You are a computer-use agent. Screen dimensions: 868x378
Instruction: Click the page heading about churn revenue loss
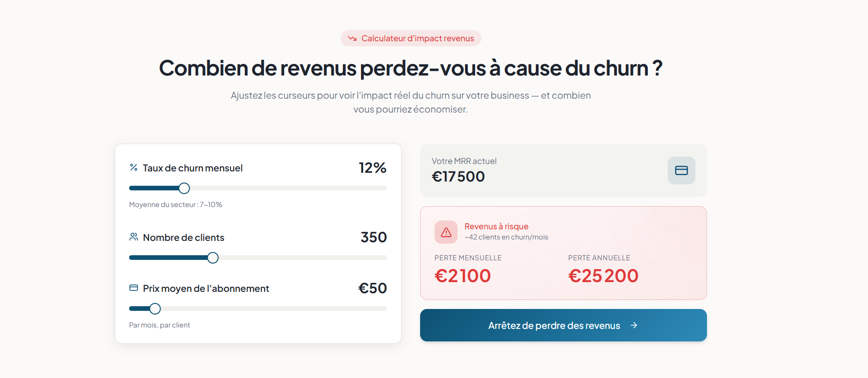(x=410, y=68)
